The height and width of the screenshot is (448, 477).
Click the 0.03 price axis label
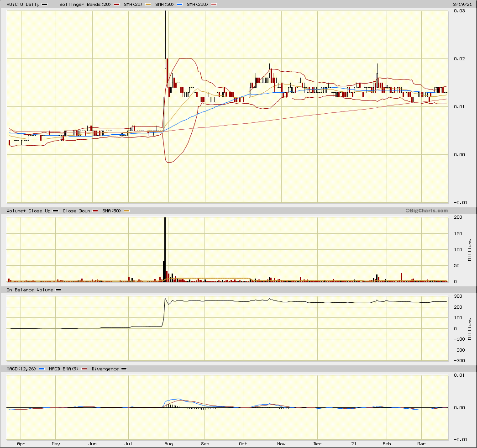click(x=459, y=11)
